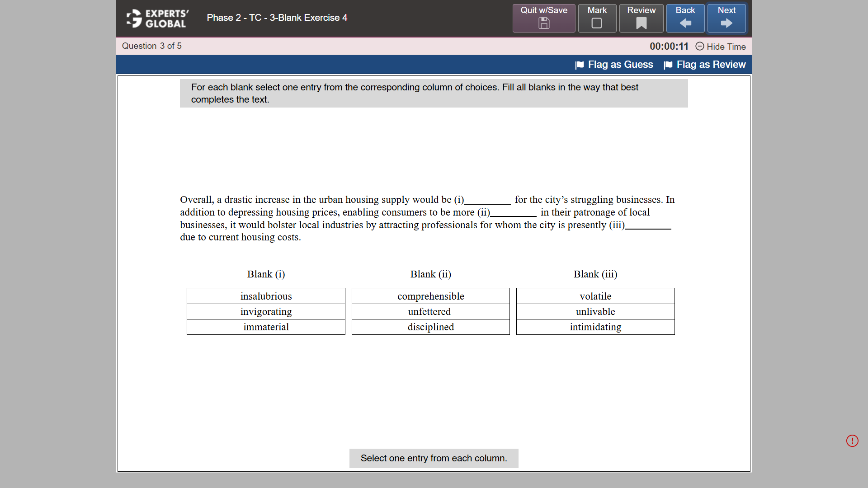Click the Phase 2 exercise title
Viewport: 868px width, 488px height.
277,18
